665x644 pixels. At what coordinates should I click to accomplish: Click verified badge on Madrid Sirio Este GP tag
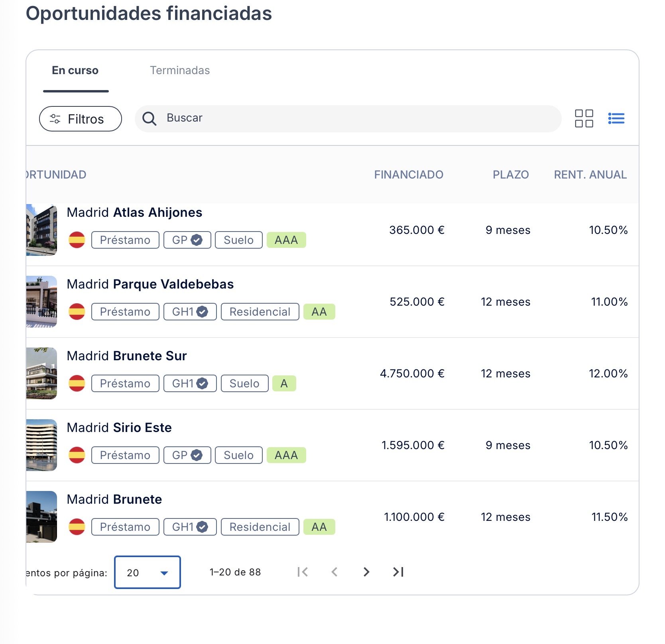pyautogui.click(x=197, y=455)
